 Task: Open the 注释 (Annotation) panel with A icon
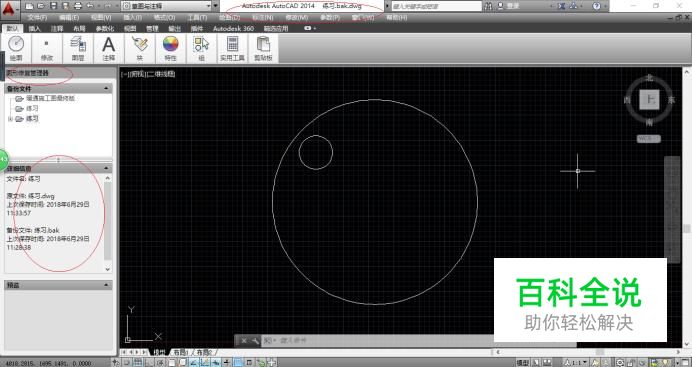pyautogui.click(x=109, y=48)
